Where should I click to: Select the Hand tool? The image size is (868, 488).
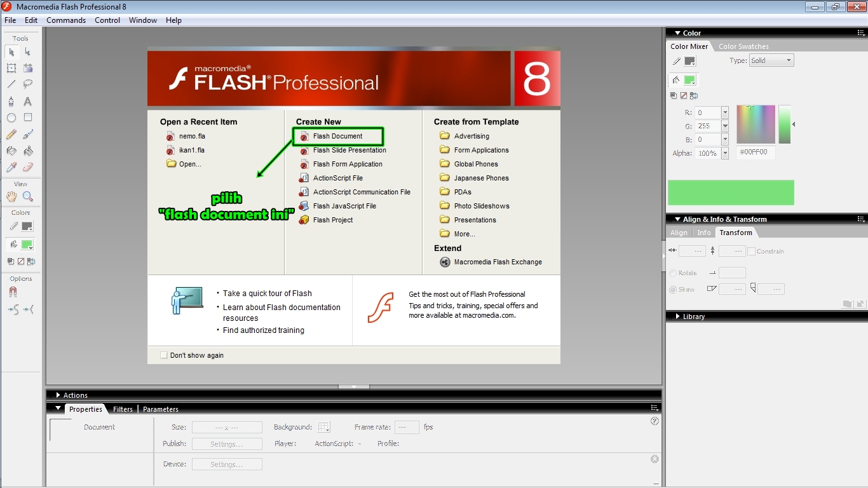11,197
